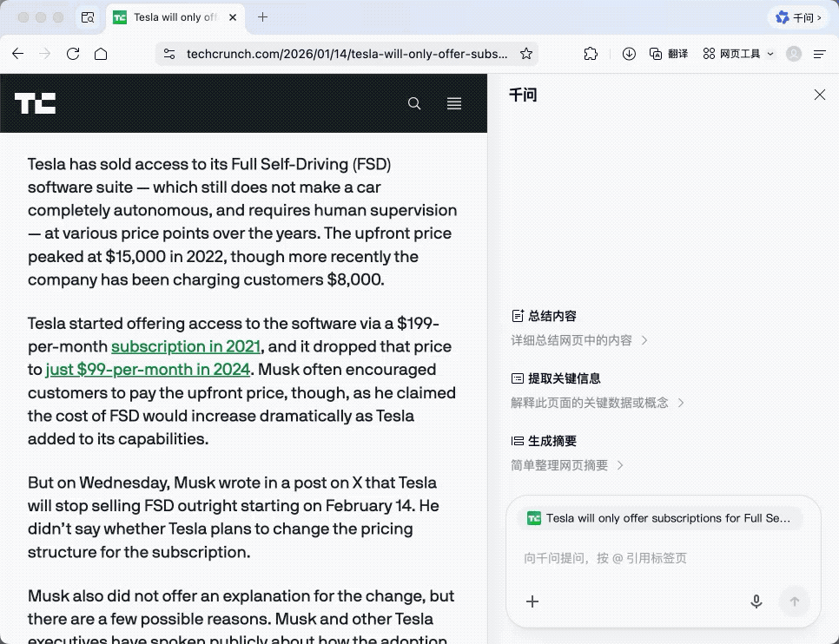Click the plus attachment icon in chat box

coord(532,601)
